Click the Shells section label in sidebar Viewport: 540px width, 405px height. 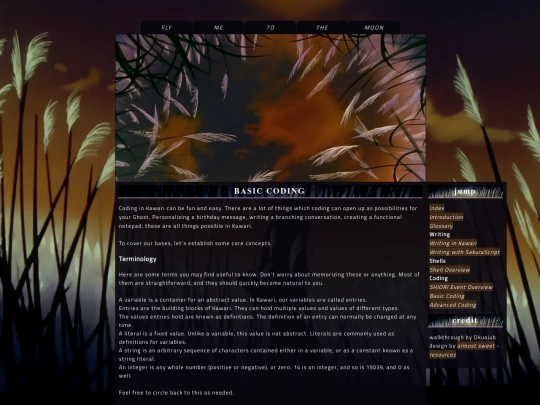(437, 261)
